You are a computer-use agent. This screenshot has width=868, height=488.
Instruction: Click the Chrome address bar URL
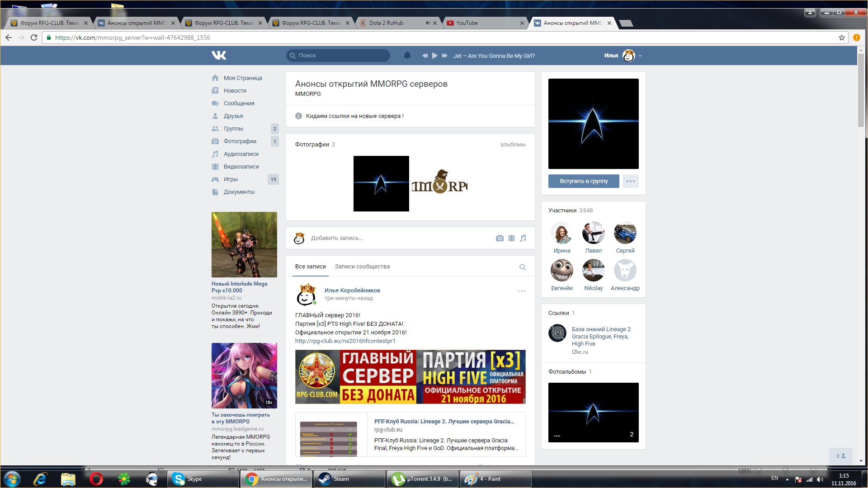click(x=132, y=38)
